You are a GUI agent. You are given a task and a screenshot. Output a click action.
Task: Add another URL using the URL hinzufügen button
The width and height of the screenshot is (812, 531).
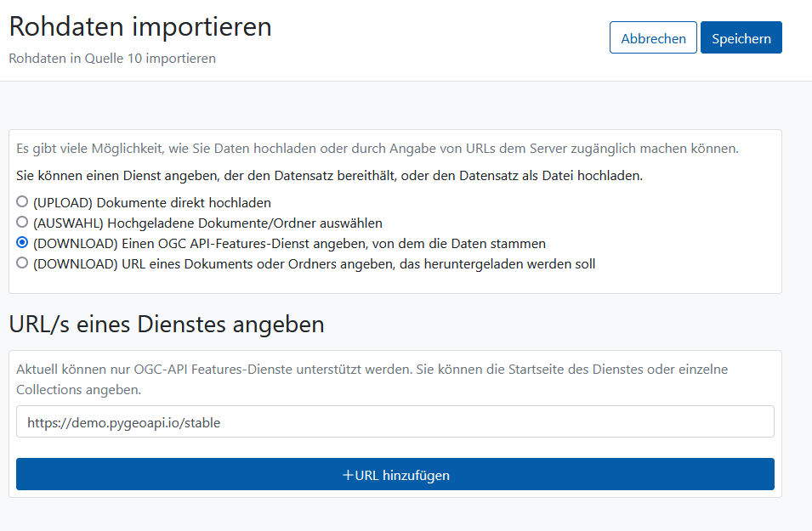pos(395,474)
